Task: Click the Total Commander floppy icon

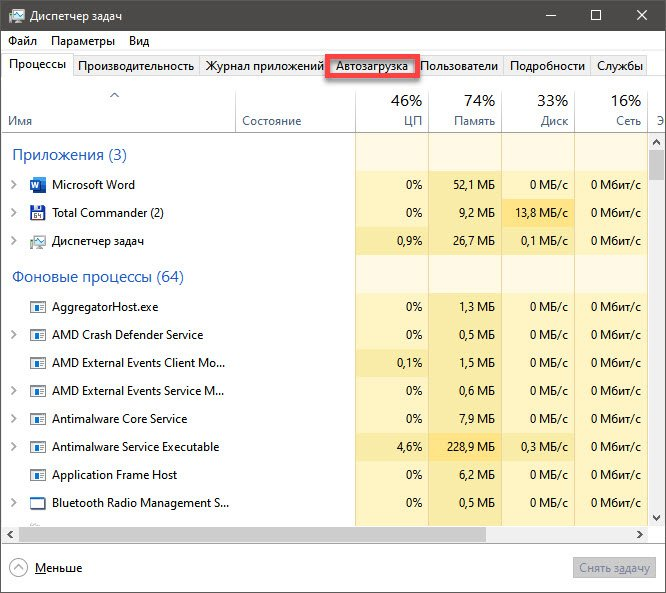Action: (37, 213)
